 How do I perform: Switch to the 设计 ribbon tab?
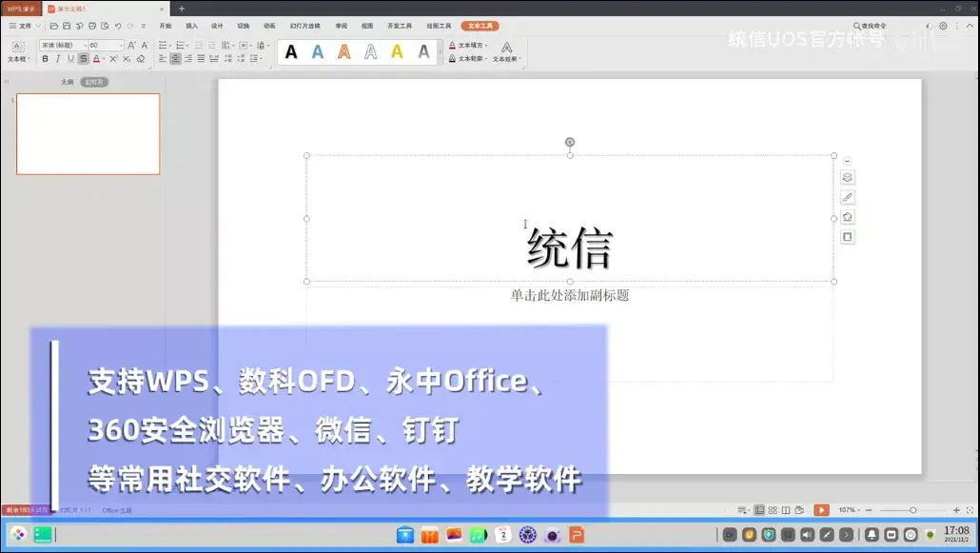[x=217, y=26]
